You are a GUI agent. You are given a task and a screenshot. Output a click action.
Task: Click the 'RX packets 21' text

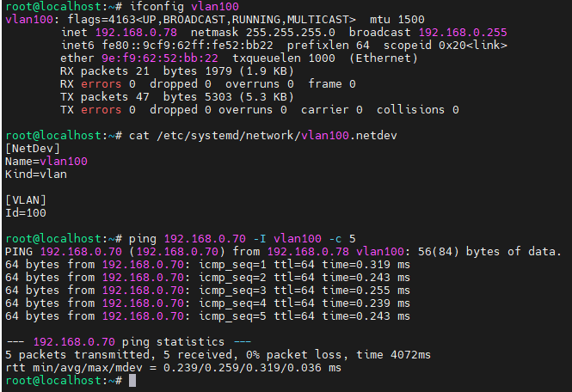pyautogui.click(x=105, y=71)
